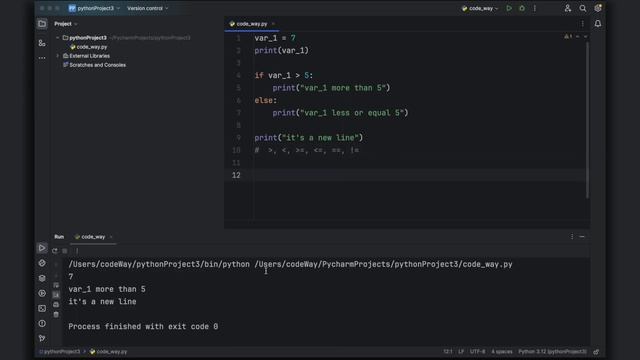Open the code_way.py path link in console
This screenshot has width=640, height=360.
383,264
